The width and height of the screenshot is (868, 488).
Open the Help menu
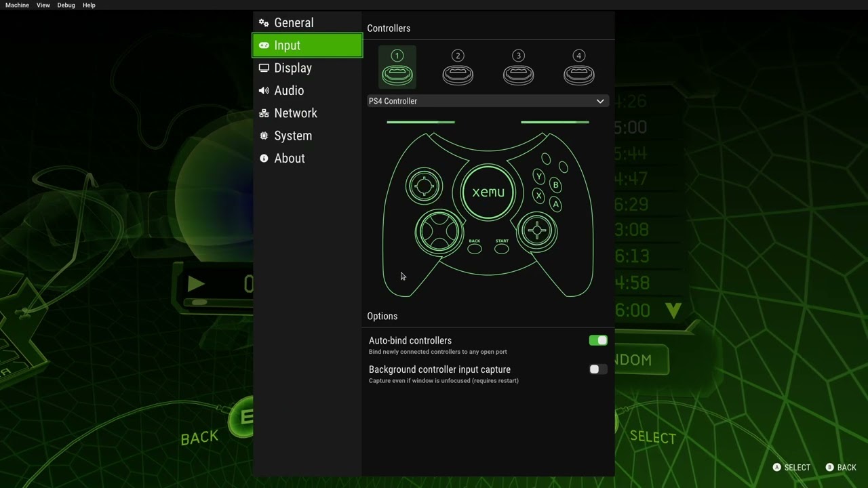pyautogui.click(x=89, y=5)
